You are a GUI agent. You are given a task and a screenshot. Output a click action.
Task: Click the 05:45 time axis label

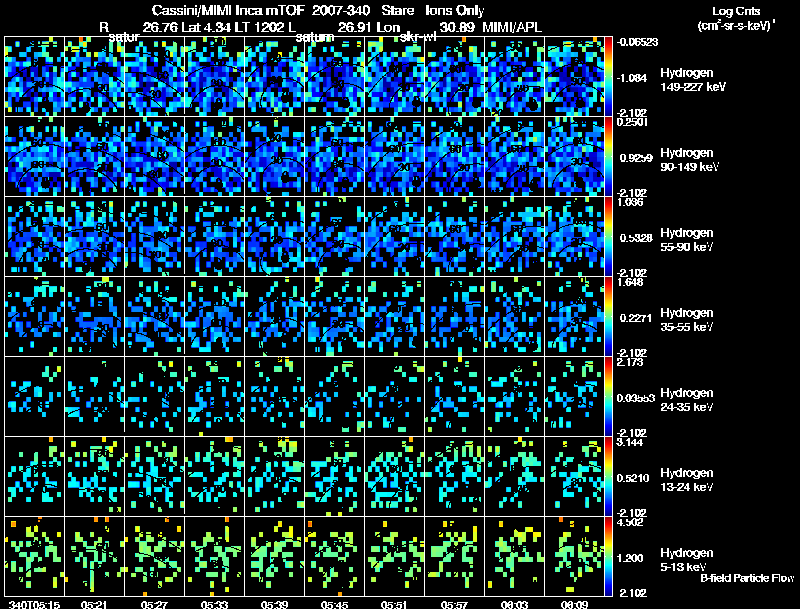click(x=334, y=605)
